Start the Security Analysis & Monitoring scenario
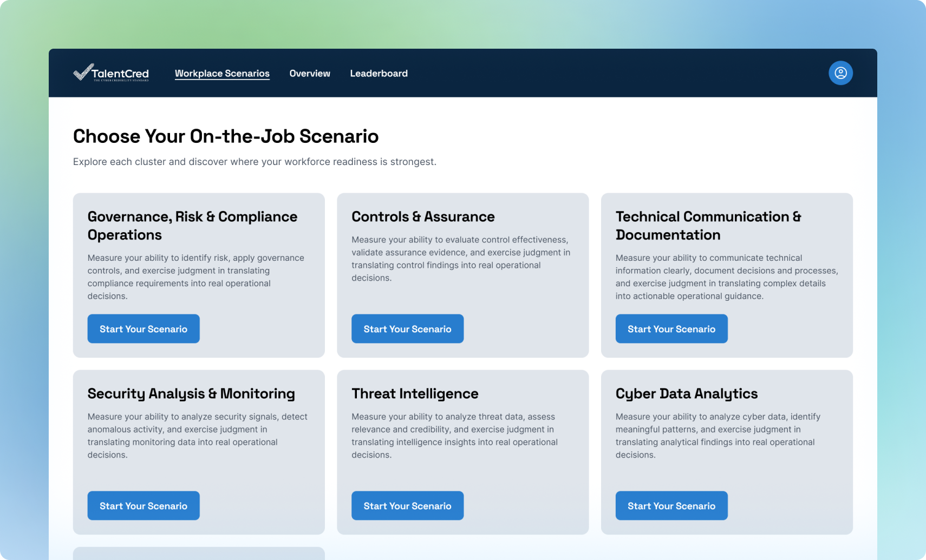The image size is (926, 560). pyautogui.click(x=144, y=506)
